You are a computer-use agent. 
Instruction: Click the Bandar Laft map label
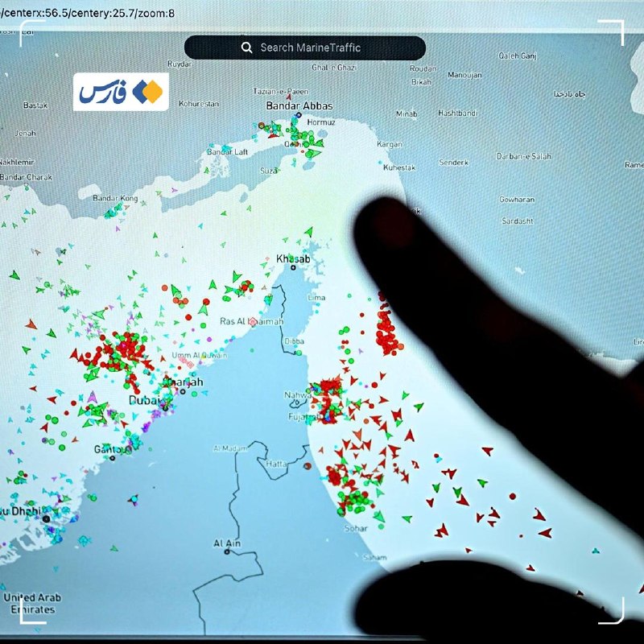[227, 152]
